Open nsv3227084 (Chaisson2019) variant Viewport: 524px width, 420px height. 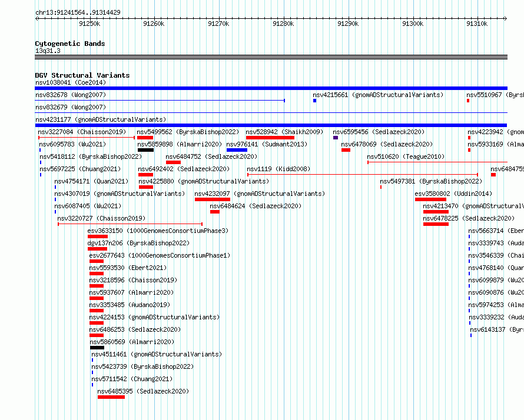82,132
